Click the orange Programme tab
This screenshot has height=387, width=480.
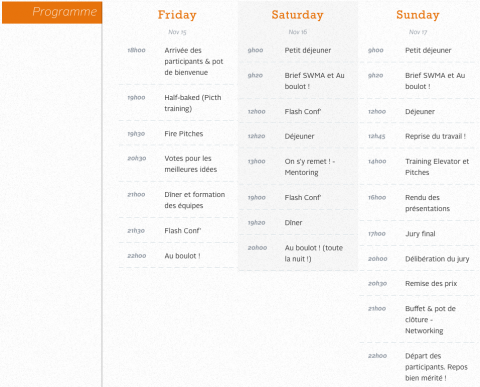(x=52, y=12)
